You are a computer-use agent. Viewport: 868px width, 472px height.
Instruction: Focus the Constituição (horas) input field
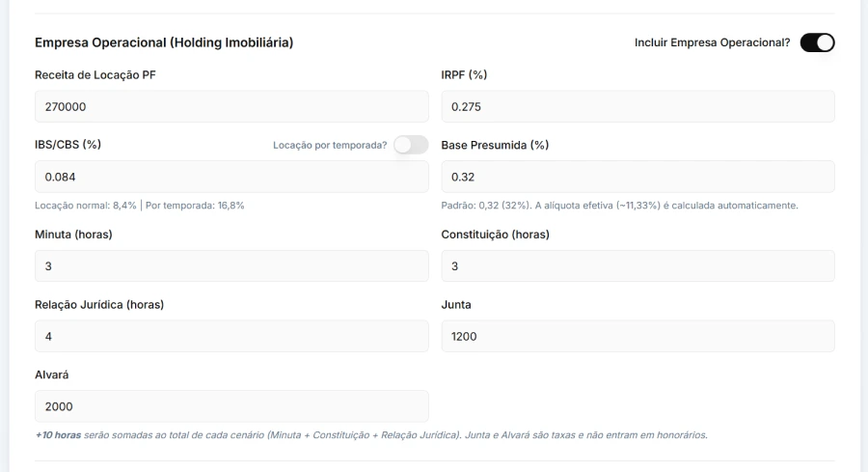point(637,266)
